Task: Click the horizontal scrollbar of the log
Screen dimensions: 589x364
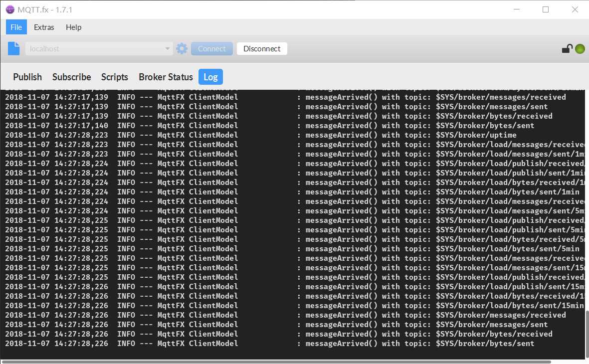Action: tap(276, 362)
